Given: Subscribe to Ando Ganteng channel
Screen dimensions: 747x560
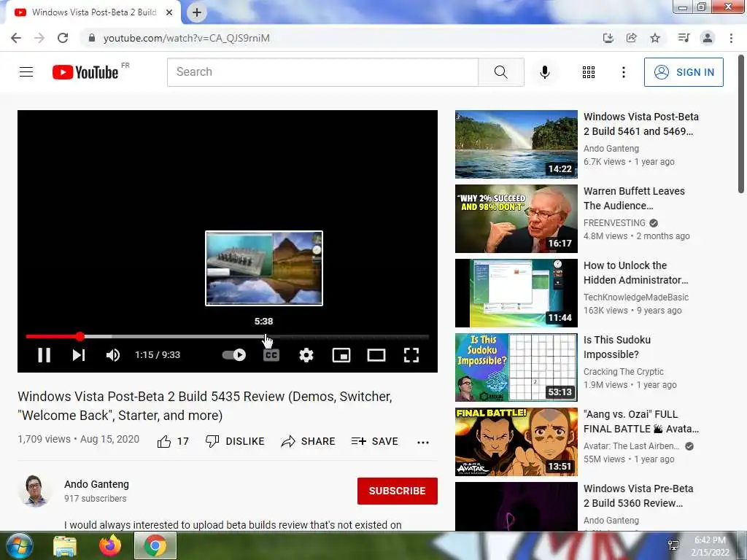Looking at the screenshot, I should pyautogui.click(x=398, y=491).
